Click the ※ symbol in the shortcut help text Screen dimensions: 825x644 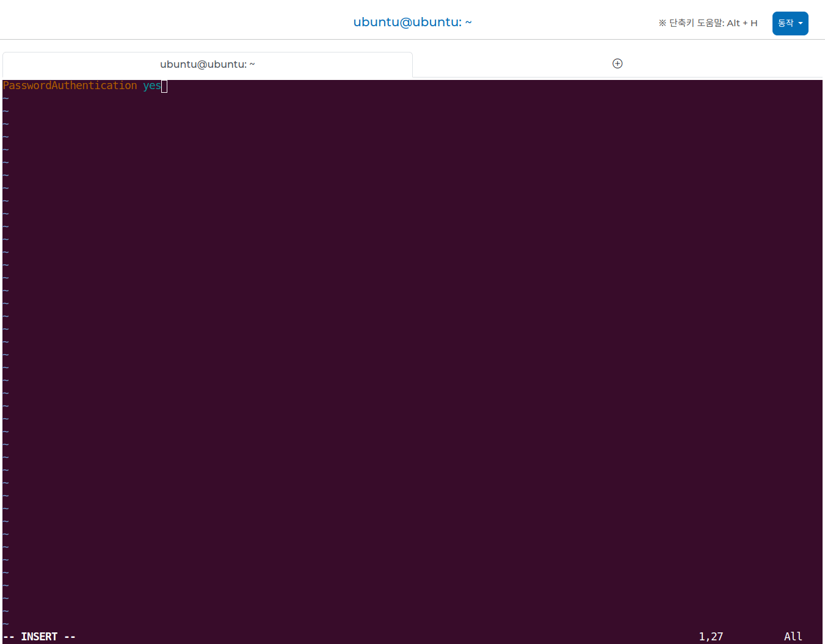pos(661,23)
